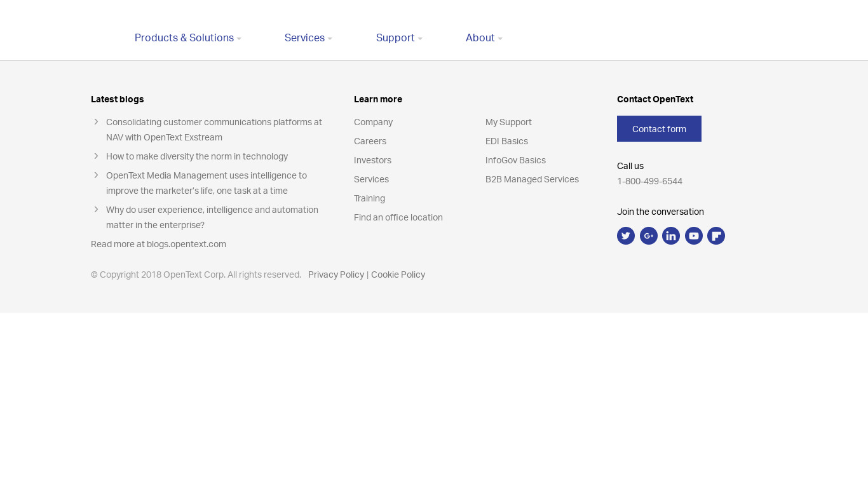The image size is (868, 488).
Task: Open the Flipboard social icon
Action: [x=716, y=236]
